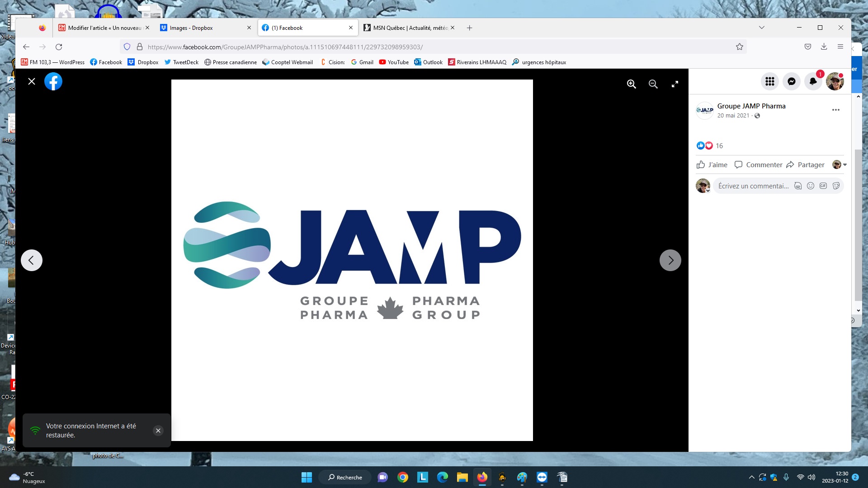Click the Facebook logo home icon
This screenshot has width=868, height=488.
click(x=53, y=81)
